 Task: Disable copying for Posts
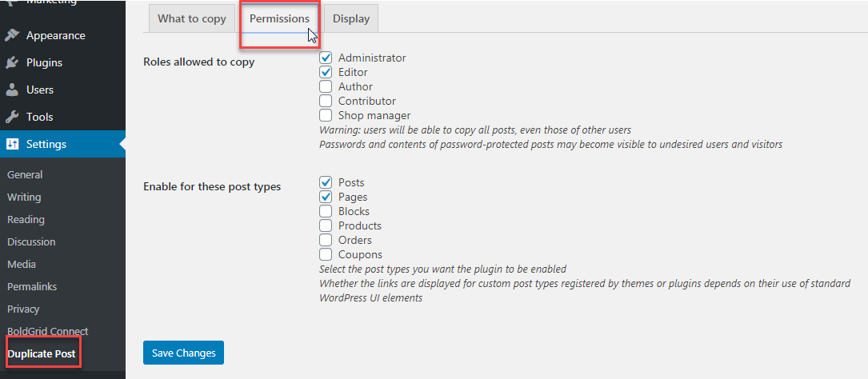326,182
